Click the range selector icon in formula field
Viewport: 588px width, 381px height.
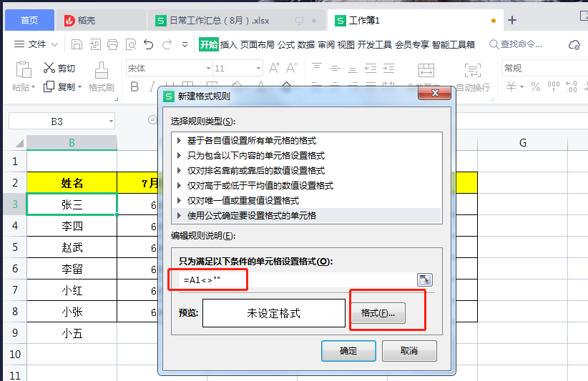click(x=424, y=279)
